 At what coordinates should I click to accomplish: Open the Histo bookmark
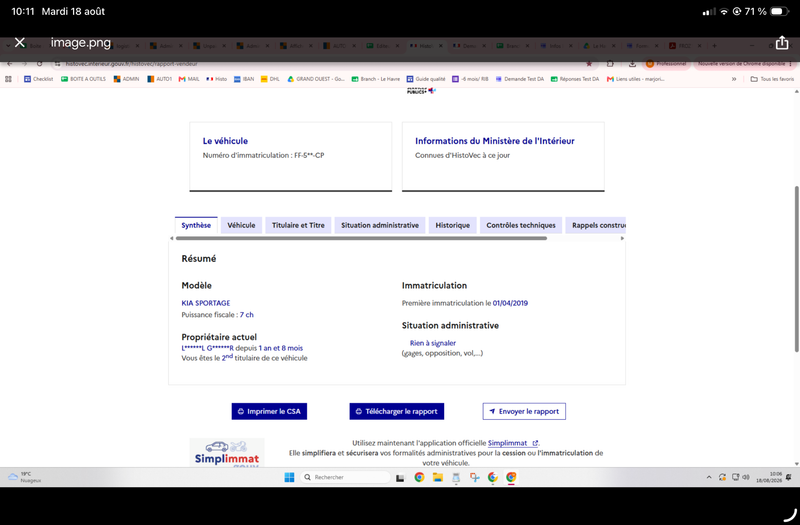(x=217, y=79)
